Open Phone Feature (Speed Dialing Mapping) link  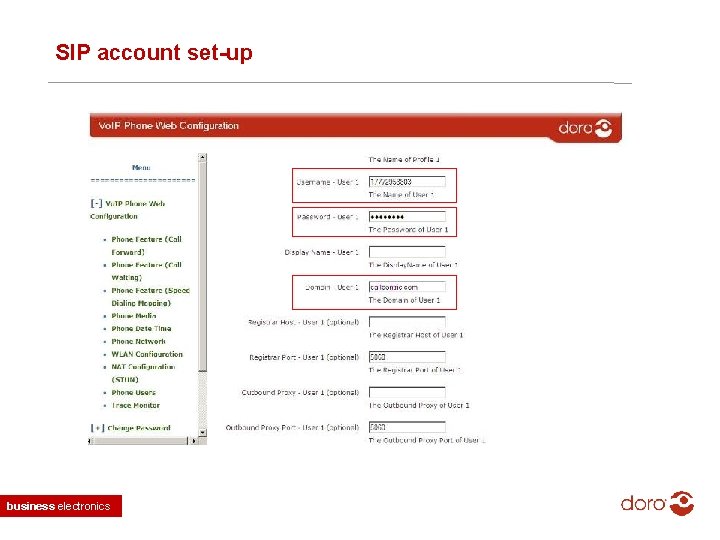(150, 297)
